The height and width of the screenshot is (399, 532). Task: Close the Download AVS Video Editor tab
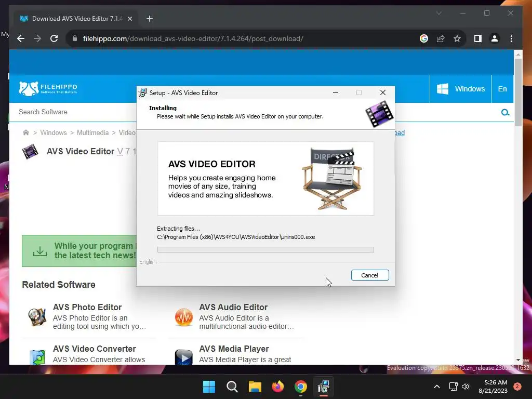[x=129, y=19]
